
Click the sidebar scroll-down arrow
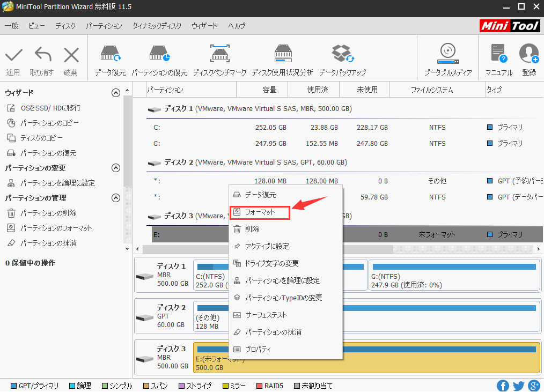click(127, 249)
